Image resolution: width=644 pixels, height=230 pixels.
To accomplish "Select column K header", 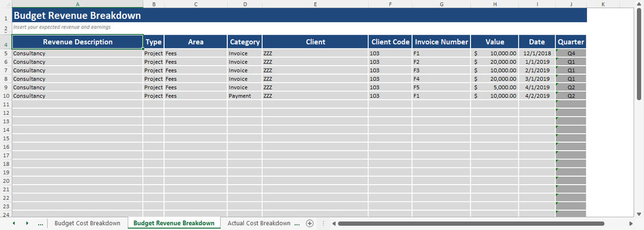I will tap(603, 4).
